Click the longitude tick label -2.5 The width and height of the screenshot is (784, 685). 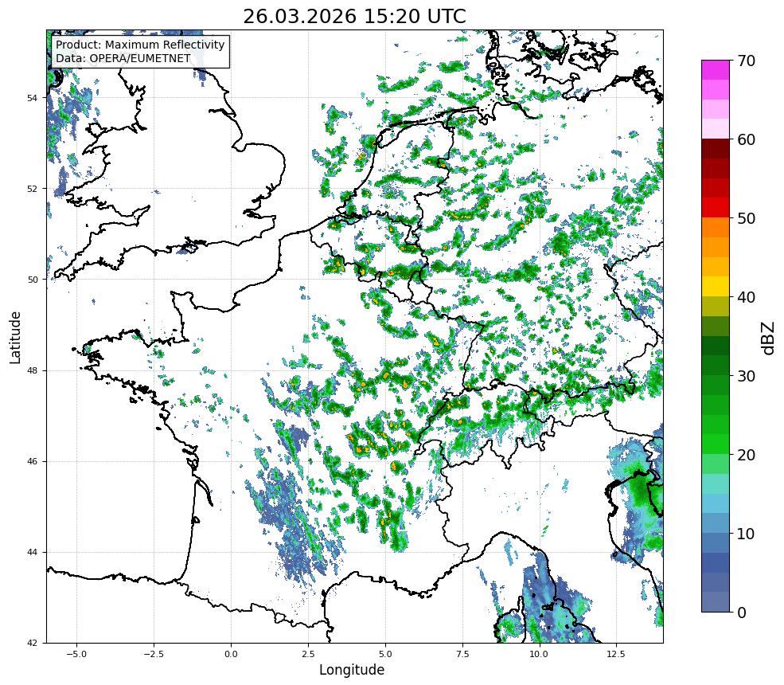154,654
